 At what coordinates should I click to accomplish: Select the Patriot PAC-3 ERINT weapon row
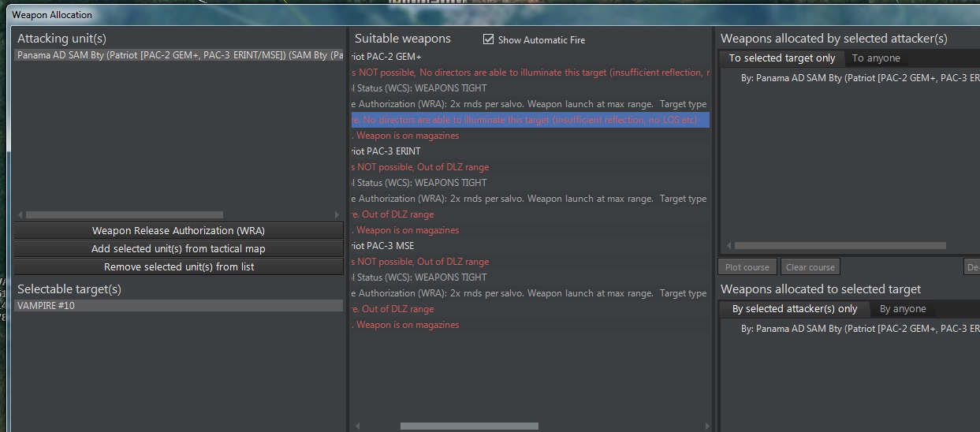[x=530, y=151]
